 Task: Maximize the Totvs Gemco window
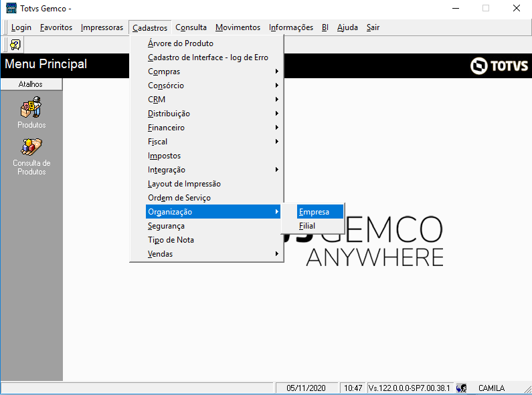click(x=486, y=8)
